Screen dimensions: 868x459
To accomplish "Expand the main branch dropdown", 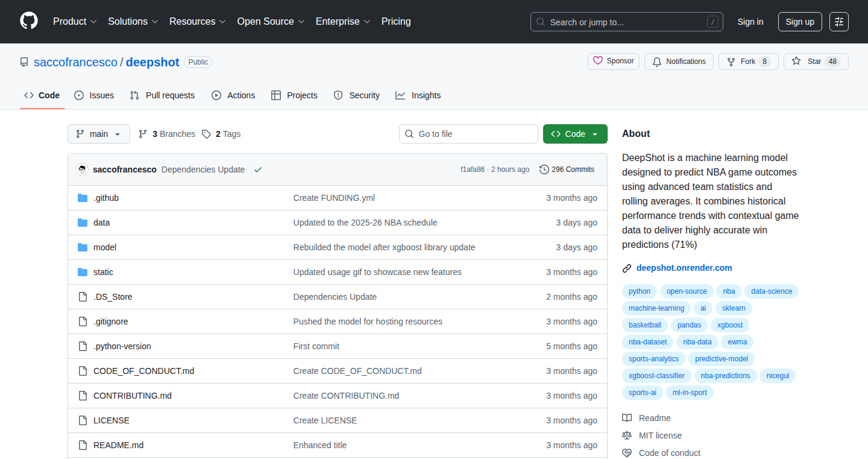I will 99,134.
